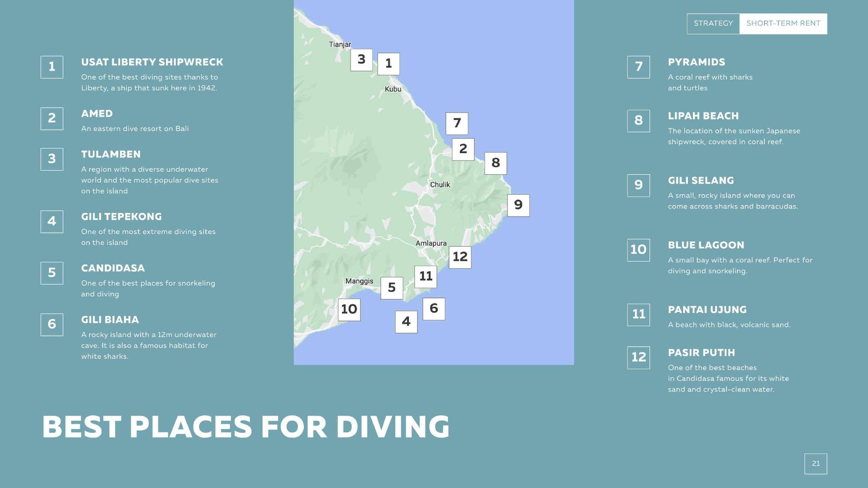This screenshot has width=868, height=488.
Task: Select map marker 4 in the sea
Action: point(406,322)
